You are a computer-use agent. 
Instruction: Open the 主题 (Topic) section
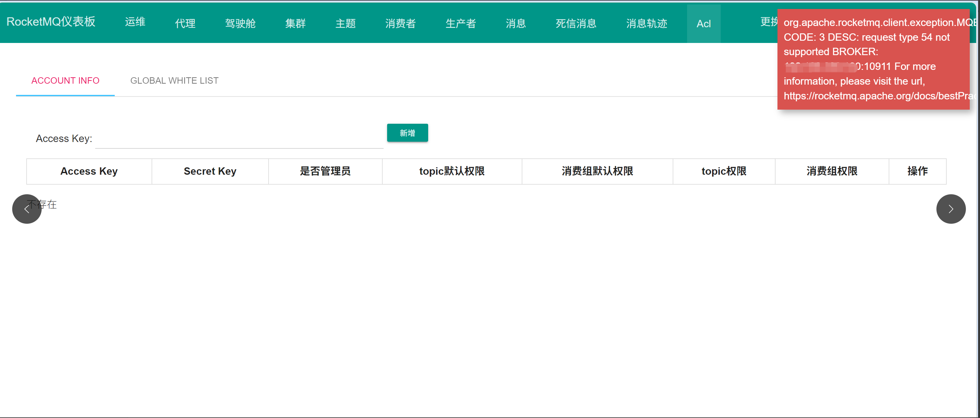click(345, 23)
